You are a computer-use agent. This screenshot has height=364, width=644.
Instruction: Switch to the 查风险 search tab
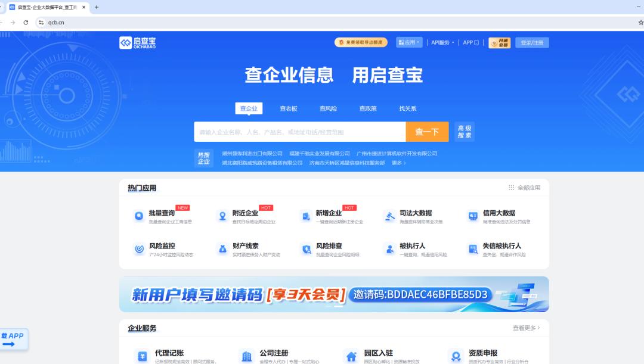(x=328, y=108)
